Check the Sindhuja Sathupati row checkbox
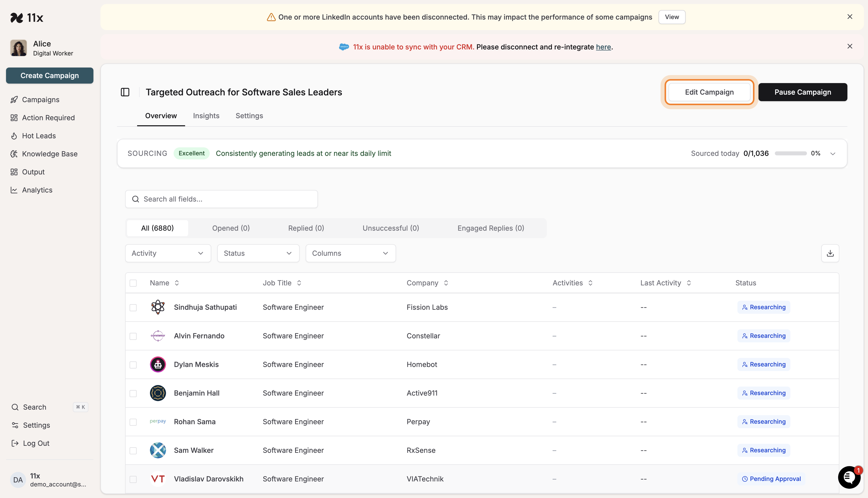The width and height of the screenshot is (868, 498). (133, 307)
